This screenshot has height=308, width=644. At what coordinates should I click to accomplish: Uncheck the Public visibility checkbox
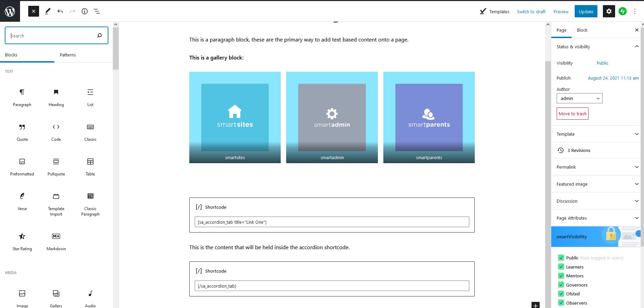[561, 258]
